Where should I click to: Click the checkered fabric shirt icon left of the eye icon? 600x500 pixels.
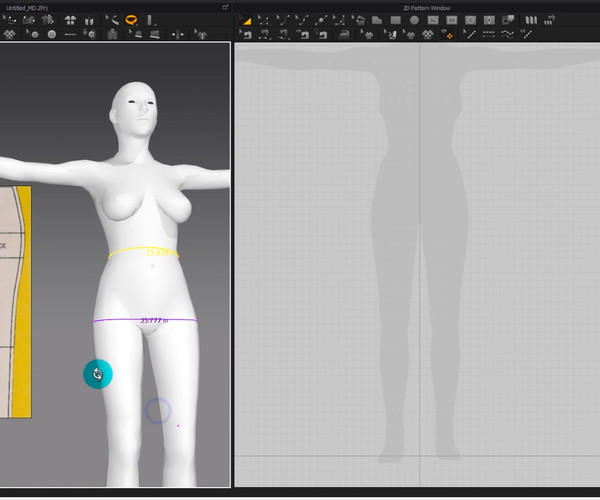point(427,34)
